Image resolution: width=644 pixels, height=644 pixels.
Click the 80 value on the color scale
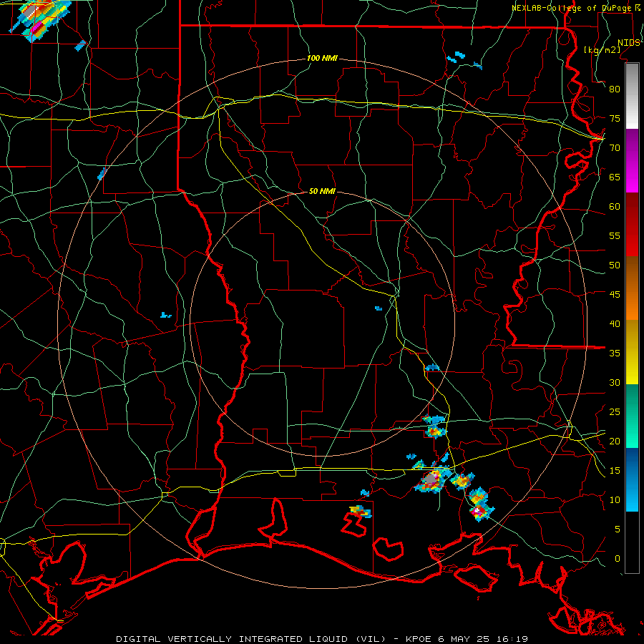[x=615, y=89]
